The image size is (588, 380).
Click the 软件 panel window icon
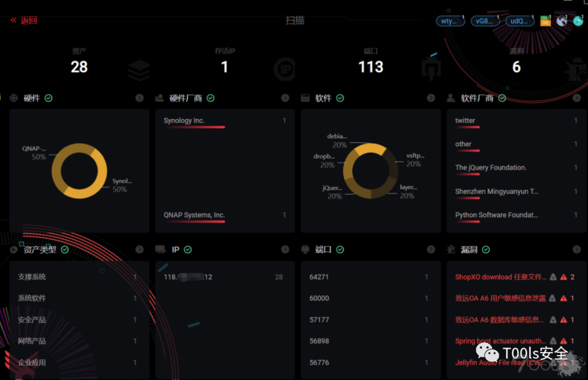[305, 99]
